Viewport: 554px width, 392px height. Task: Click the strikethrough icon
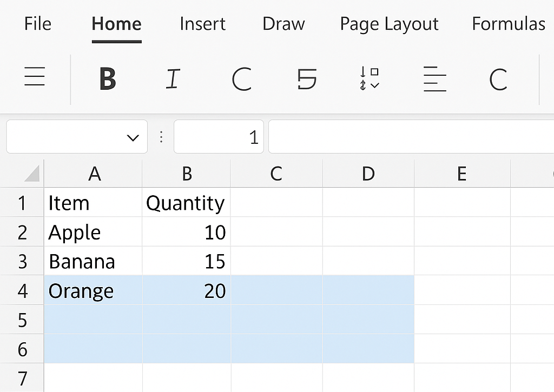point(307,79)
